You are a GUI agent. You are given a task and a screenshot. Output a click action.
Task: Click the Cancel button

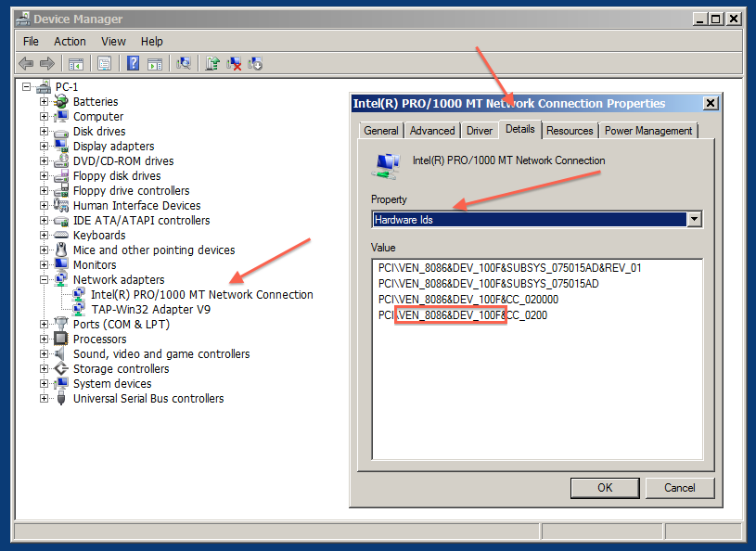click(x=679, y=488)
